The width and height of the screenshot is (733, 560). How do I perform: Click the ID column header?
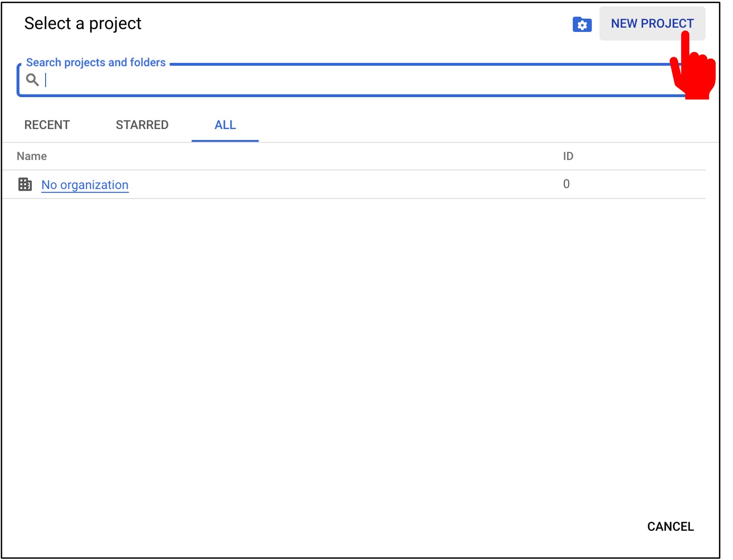pos(568,156)
